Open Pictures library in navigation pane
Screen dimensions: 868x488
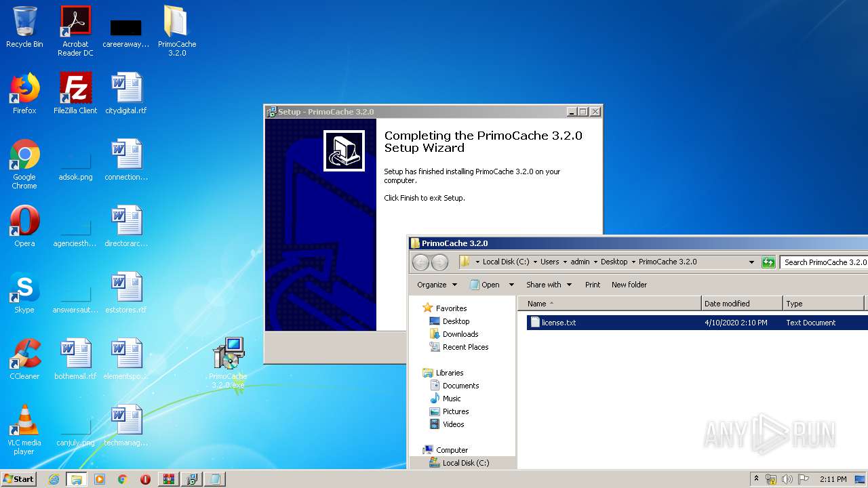456,411
